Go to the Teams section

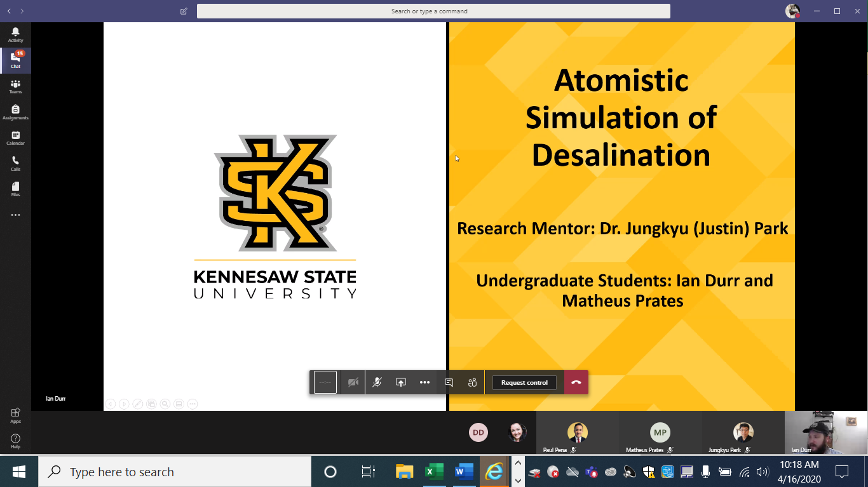pyautogui.click(x=15, y=86)
